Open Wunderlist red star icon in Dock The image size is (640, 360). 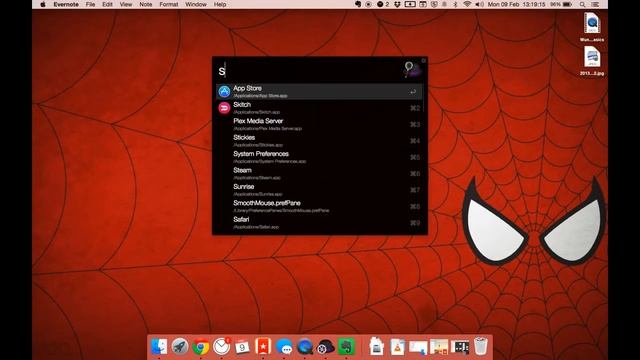pos(263,347)
